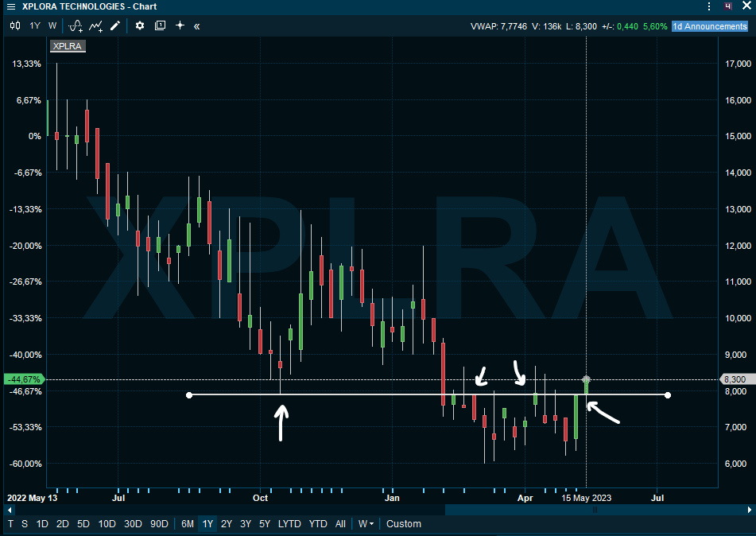Open the three-dot options menu in the title bar
Screen dimensions: 756x536
click(709, 6)
